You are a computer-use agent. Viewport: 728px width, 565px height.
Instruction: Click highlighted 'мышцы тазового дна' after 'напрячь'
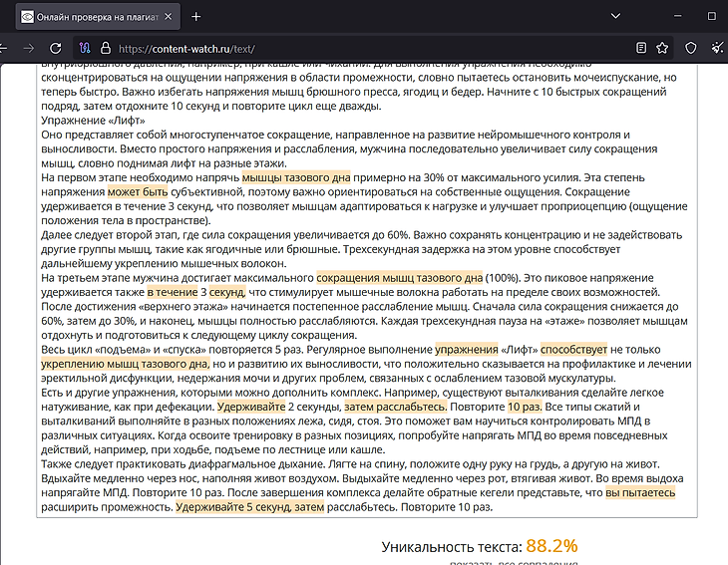pyautogui.click(x=296, y=177)
